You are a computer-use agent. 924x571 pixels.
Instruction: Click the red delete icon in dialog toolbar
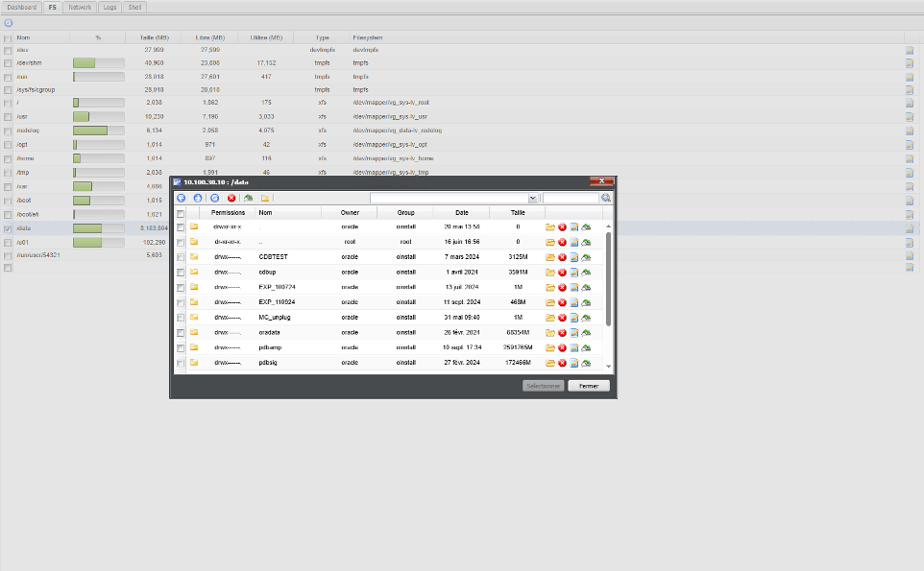pos(231,198)
